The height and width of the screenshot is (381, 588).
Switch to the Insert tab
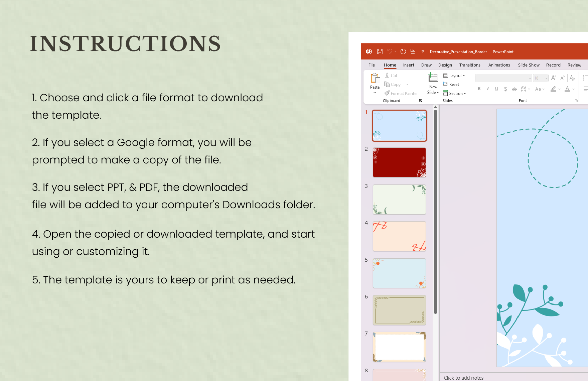pos(408,65)
